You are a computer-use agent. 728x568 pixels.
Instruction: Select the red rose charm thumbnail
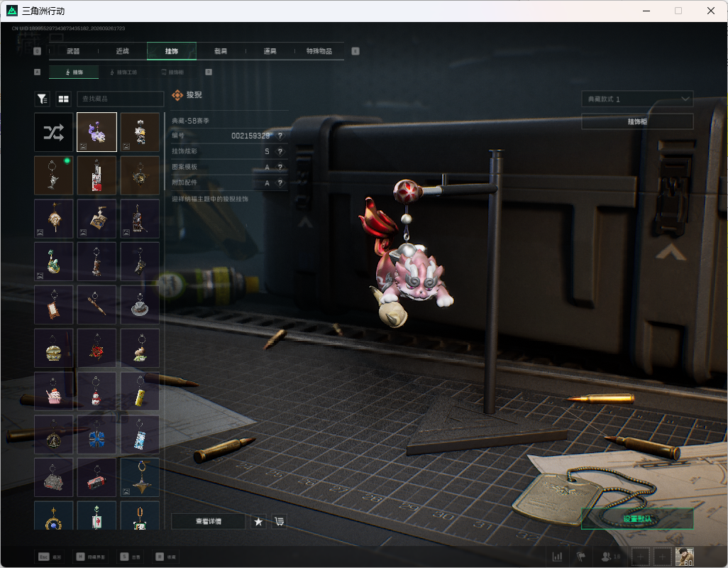96,349
